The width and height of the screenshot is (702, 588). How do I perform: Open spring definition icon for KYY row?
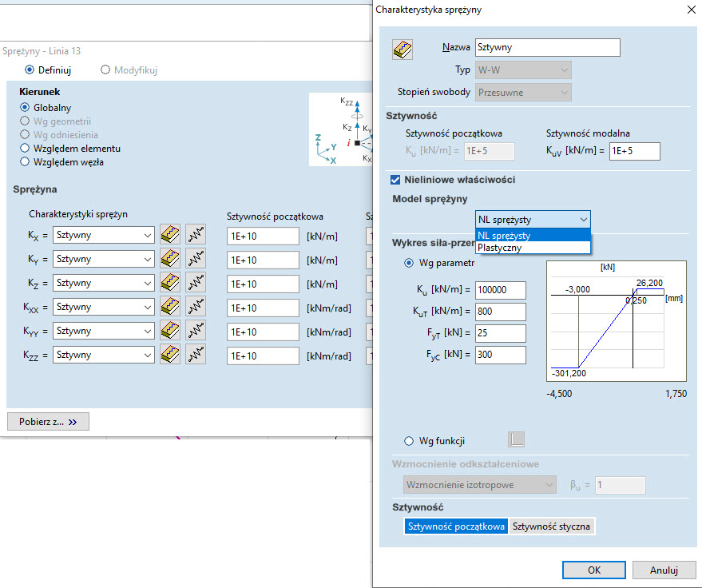169,331
